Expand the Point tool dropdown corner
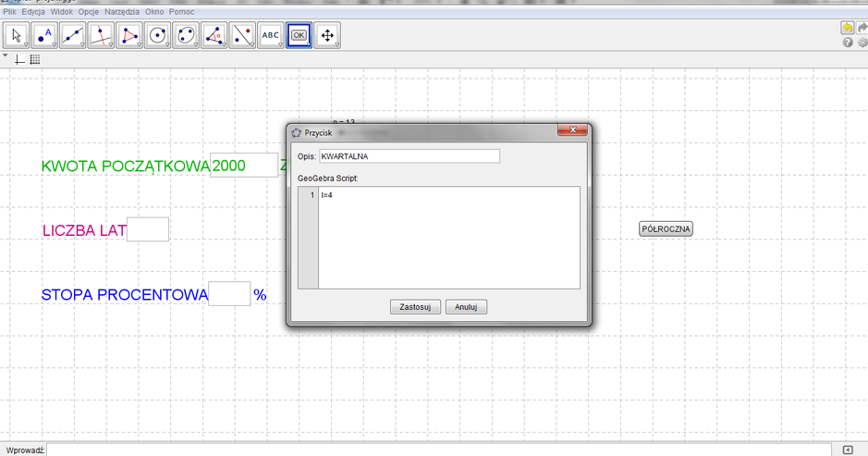Image resolution: width=868 pixels, height=456 pixels. (x=55, y=45)
